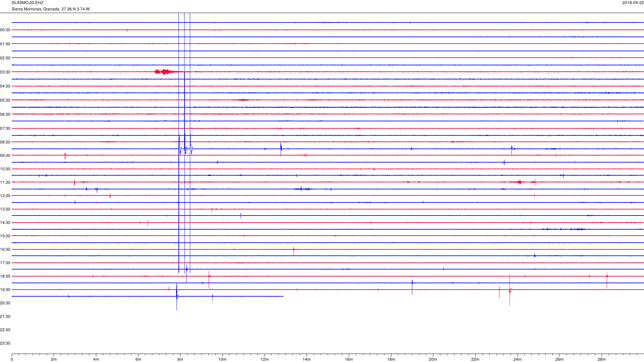Click the station code IG.ASMO.00.EHZ
Image resolution: width=644 pixels, height=362 pixels.
[28, 3]
